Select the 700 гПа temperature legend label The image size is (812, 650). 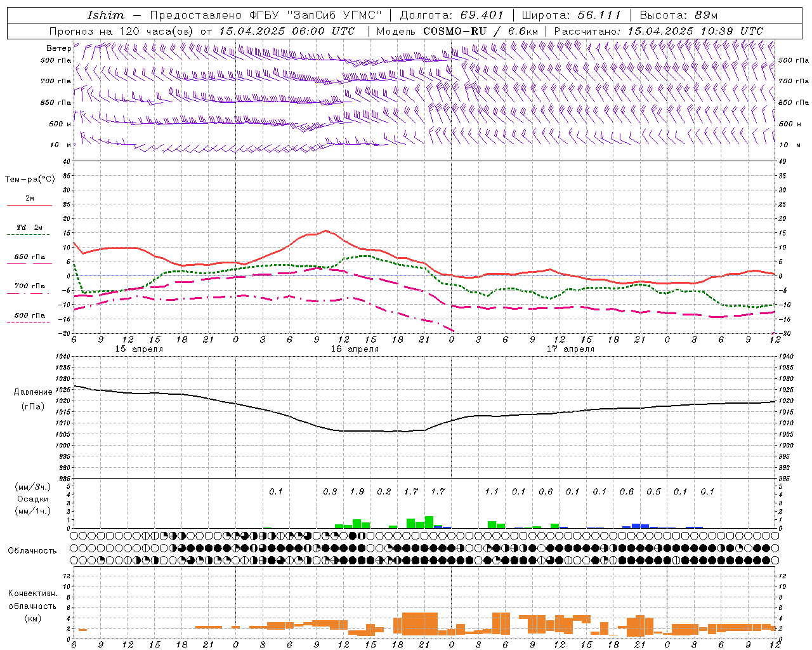tap(29, 286)
